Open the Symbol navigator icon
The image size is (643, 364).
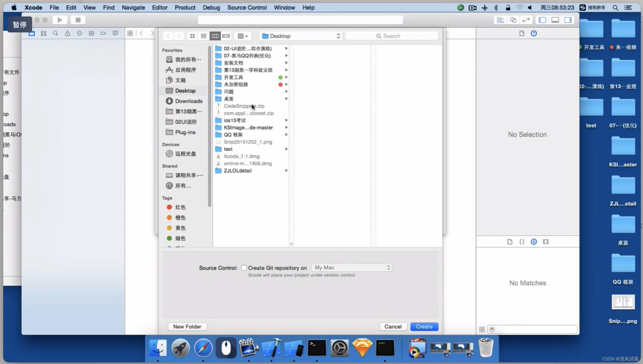click(44, 33)
